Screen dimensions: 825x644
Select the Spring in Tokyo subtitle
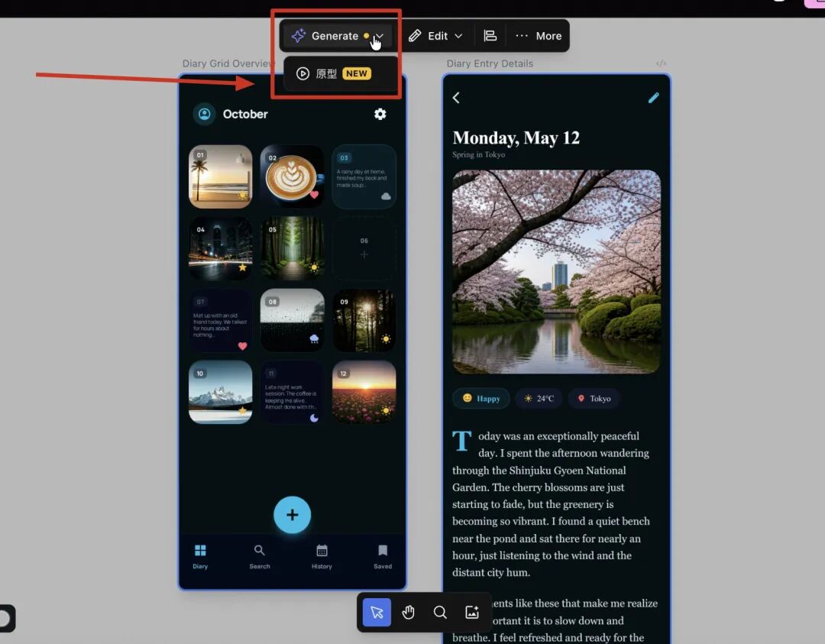478,154
